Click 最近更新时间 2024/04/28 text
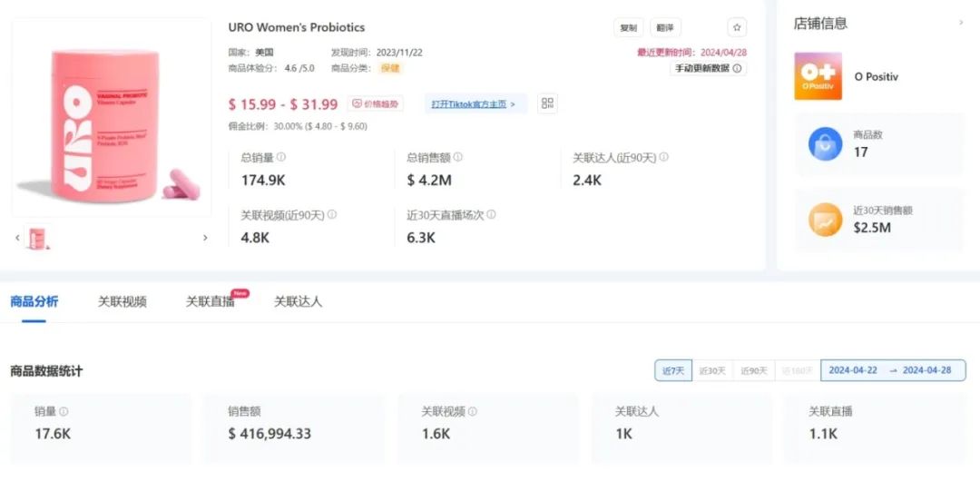This screenshot has width=980, height=481. tap(691, 53)
